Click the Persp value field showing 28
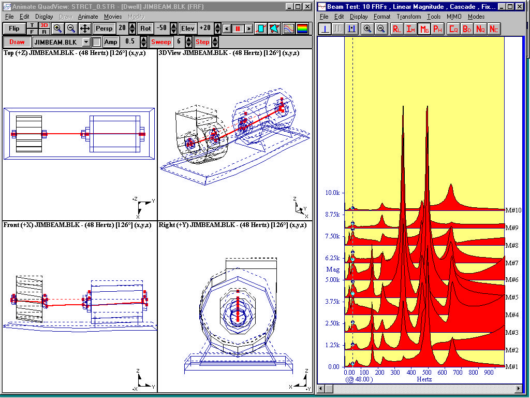This screenshot has width=530, height=398. 122,29
